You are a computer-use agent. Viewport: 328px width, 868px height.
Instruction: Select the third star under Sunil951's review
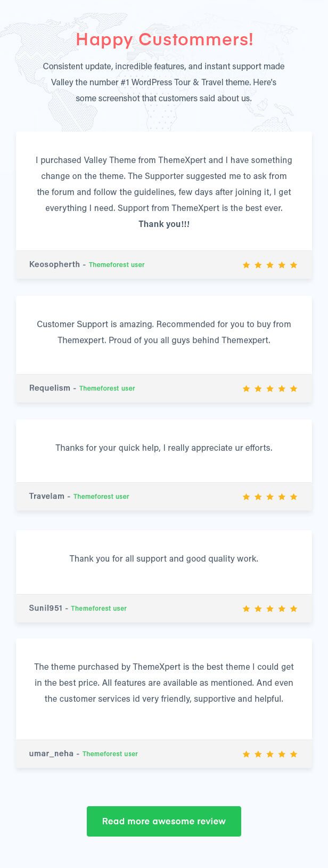(x=270, y=608)
